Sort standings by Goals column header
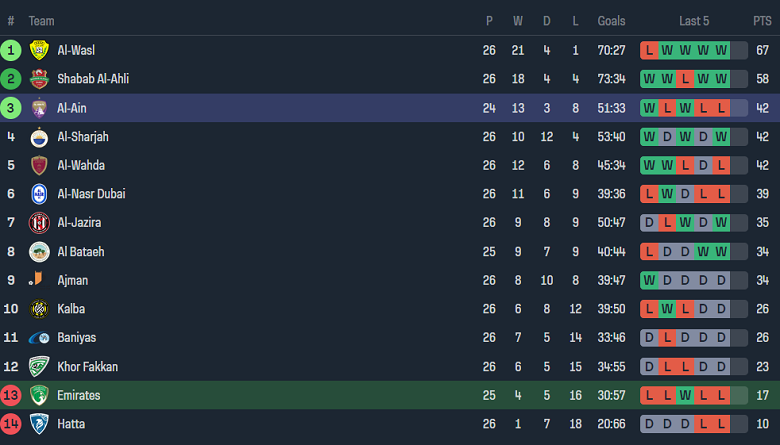This screenshot has width=780, height=445. tap(611, 21)
